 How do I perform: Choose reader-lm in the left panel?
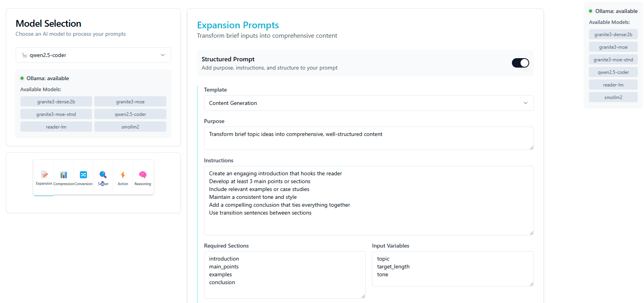[56, 127]
